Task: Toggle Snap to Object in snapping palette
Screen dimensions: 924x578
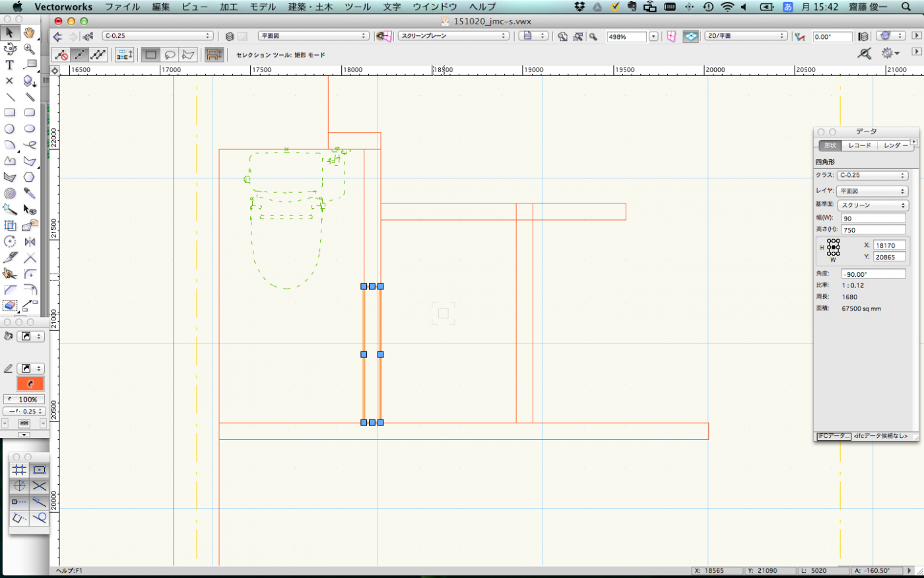Action: [x=40, y=470]
